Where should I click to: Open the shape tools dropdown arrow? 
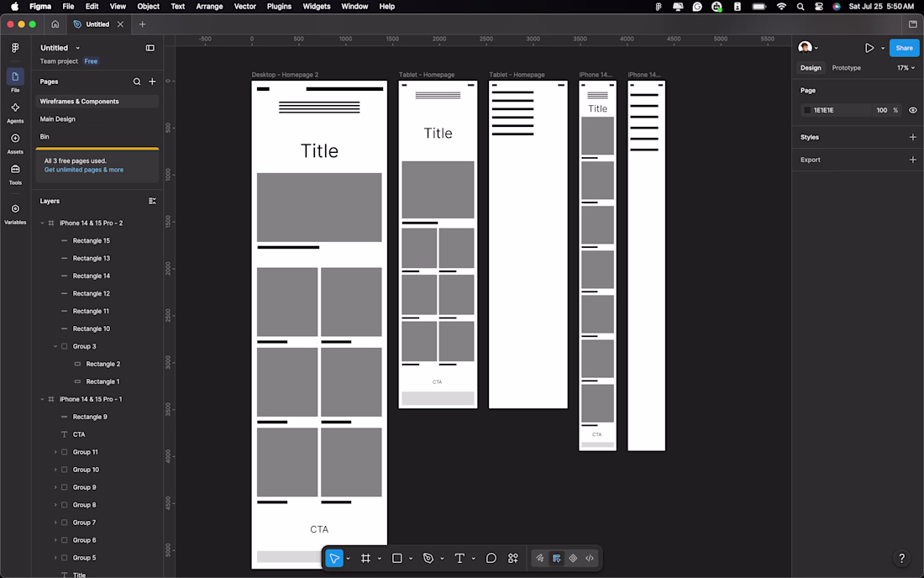(411, 559)
